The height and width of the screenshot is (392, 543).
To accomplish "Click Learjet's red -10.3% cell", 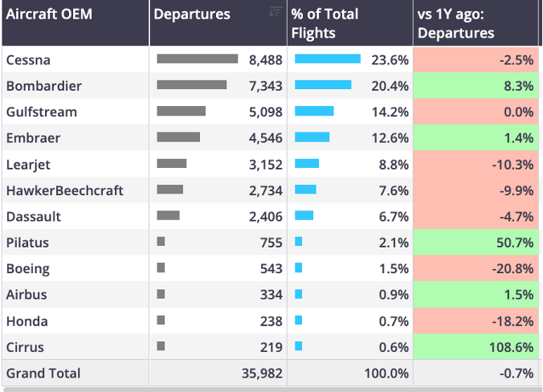I will [475, 165].
